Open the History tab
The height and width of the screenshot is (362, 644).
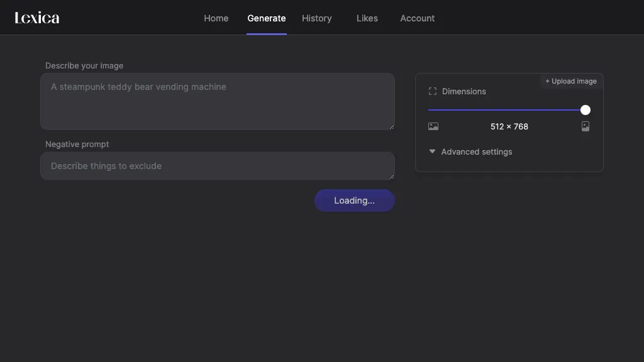click(x=316, y=18)
